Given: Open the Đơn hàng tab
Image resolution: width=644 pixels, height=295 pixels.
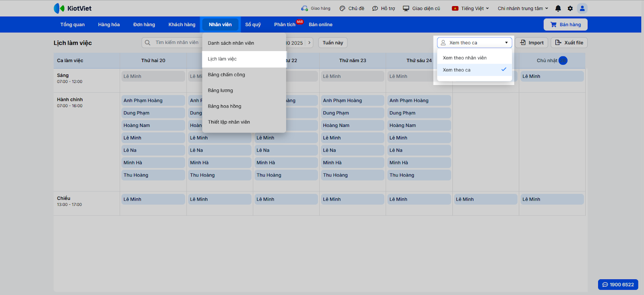Looking at the screenshot, I should (x=144, y=25).
